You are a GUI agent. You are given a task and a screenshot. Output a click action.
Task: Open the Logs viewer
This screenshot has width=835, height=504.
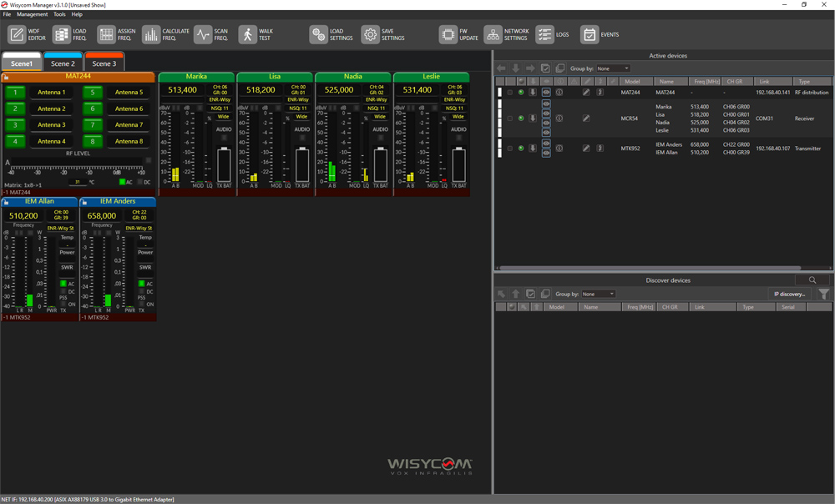544,34
